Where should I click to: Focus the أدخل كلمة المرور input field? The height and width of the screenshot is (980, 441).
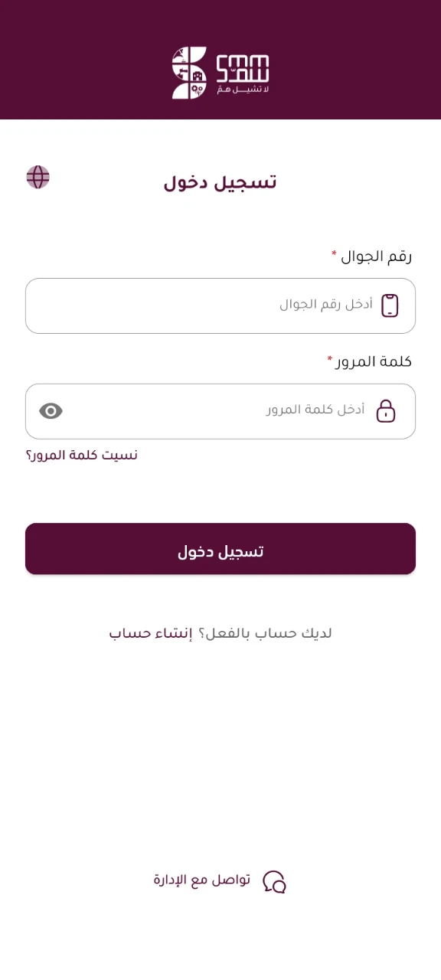pos(220,411)
